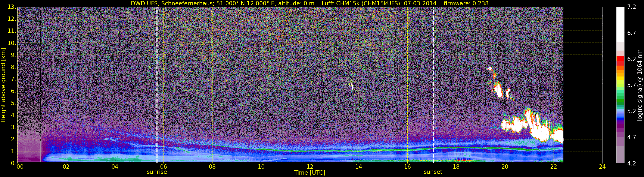Click the 'sunrise' label below the axis

(157, 172)
